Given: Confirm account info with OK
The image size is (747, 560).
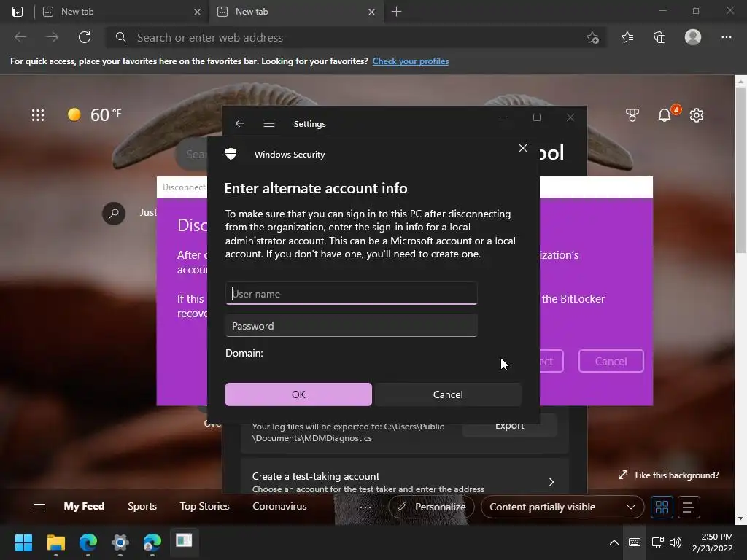Looking at the screenshot, I should [298, 394].
